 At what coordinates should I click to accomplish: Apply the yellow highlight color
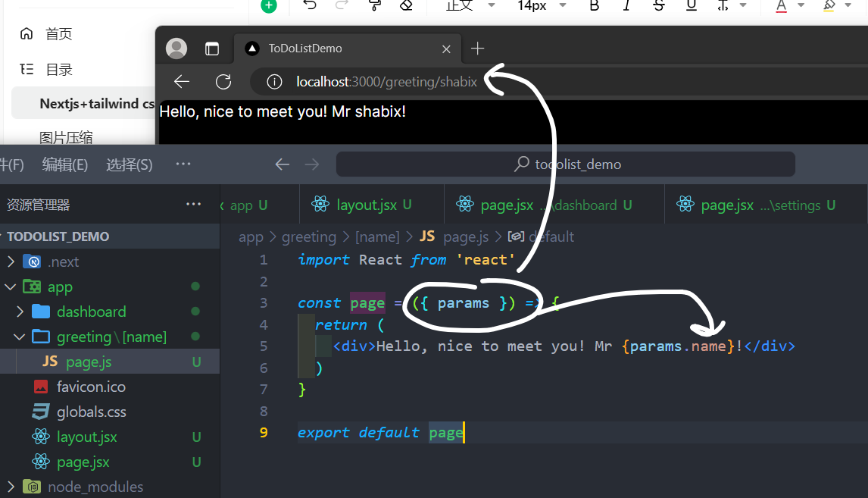point(829,5)
